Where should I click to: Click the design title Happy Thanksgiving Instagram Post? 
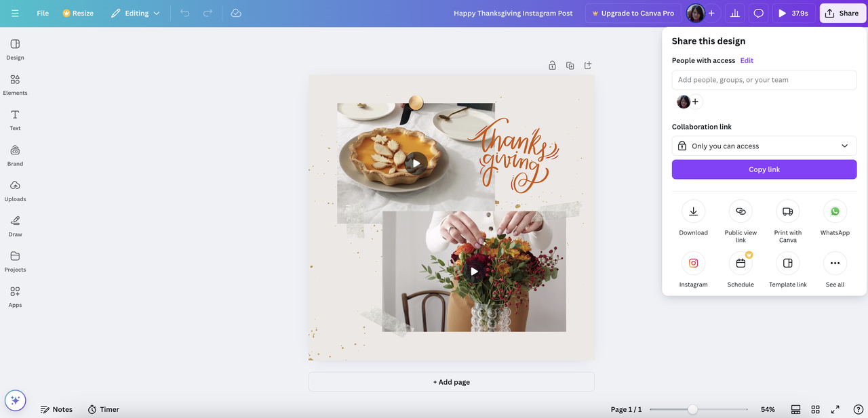(513, 13)
